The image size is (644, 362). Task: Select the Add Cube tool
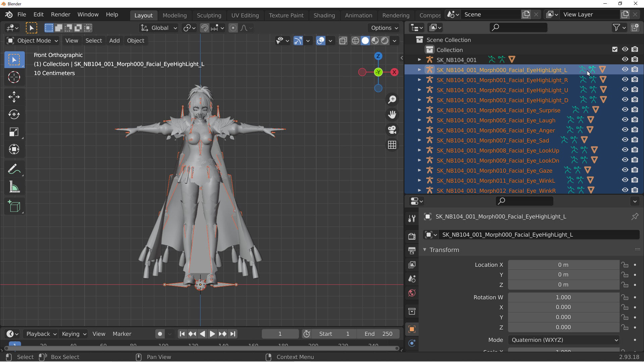(x=14, y=206)
